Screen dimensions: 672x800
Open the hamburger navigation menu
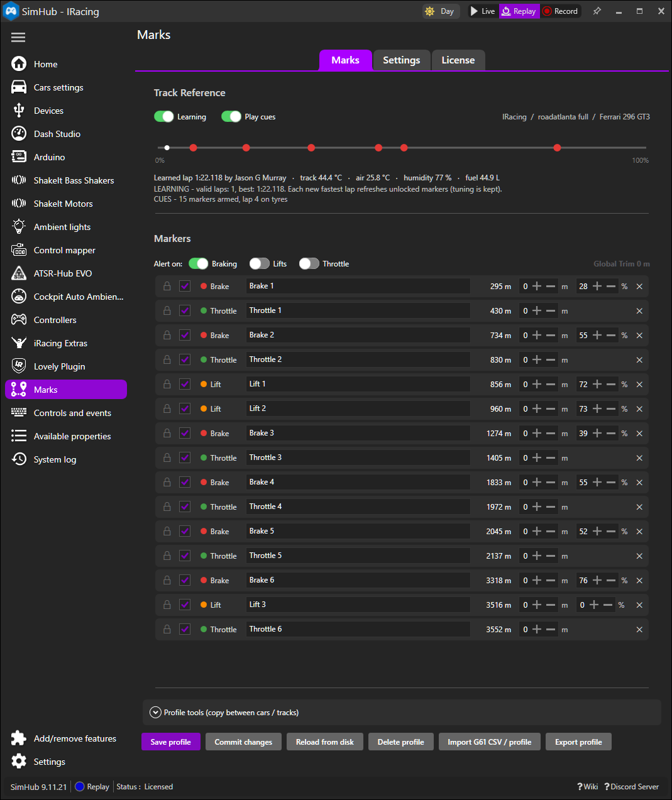[x=18, y=38]
